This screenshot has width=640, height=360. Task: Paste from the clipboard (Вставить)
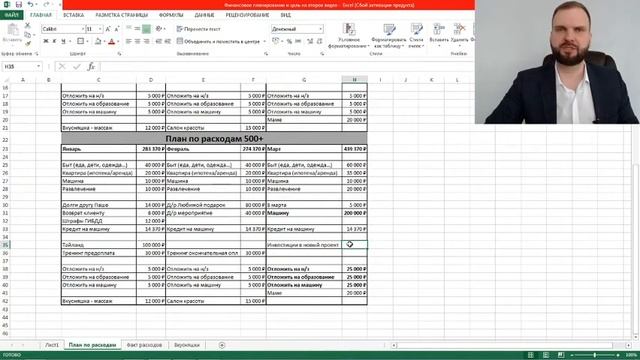click(12, 33)
